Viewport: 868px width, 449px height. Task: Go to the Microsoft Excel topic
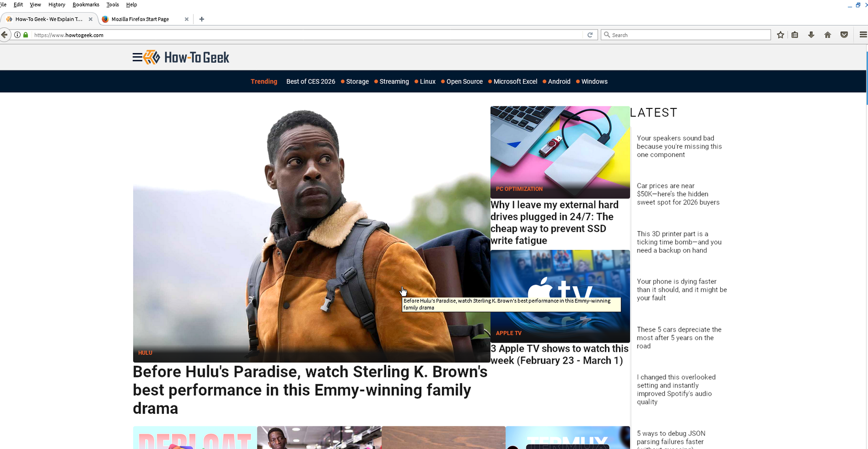(515, 82)
